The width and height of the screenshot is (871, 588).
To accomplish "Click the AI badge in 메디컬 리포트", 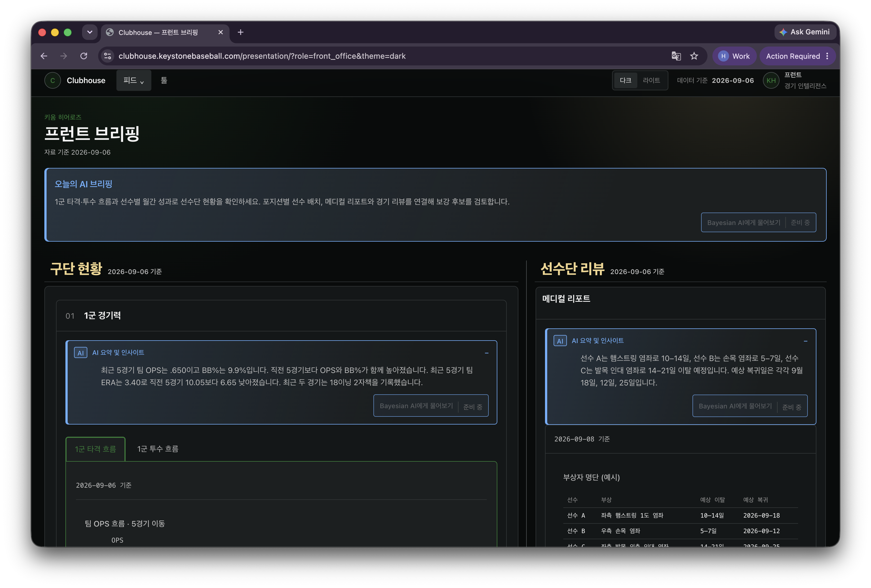I will pyautogui.click(x=560, y=341).
